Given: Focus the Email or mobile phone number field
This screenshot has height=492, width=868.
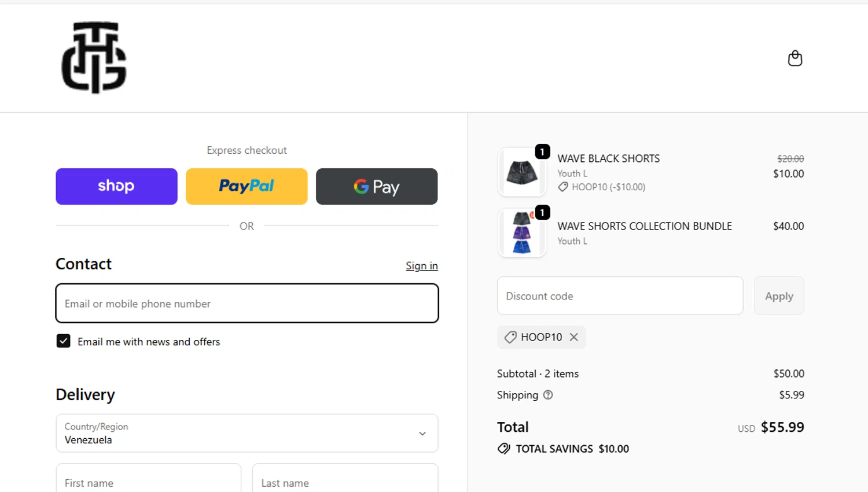Looking at the screenshot, I should 247,303.
